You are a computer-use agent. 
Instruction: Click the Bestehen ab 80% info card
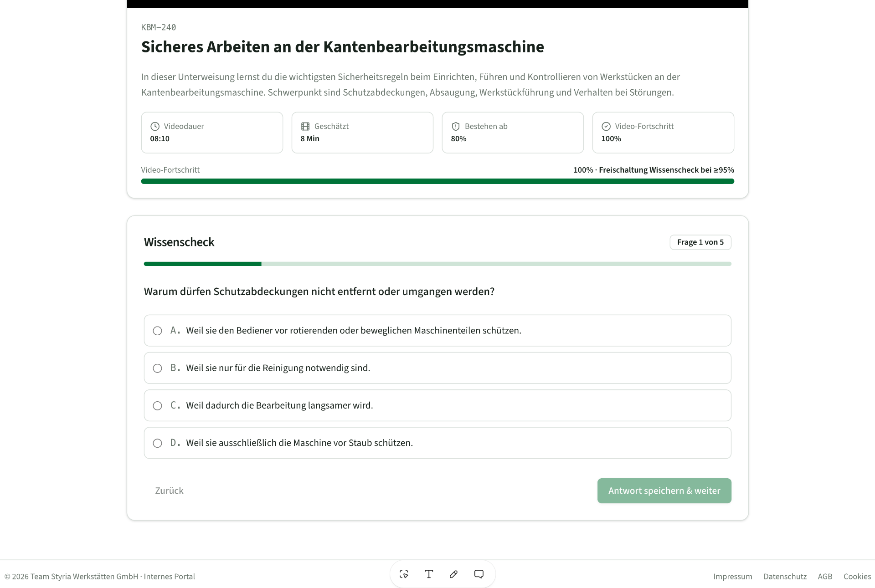tap(513, 133)
